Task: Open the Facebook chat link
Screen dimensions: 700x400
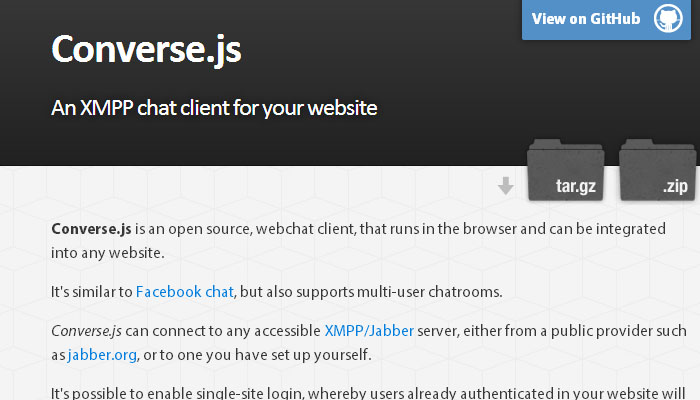Action: [x=184, y=292]
